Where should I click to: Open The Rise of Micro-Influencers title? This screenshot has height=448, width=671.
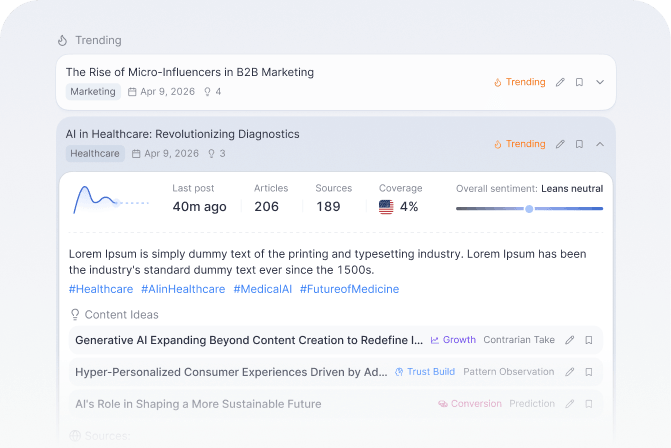[190, 72]
